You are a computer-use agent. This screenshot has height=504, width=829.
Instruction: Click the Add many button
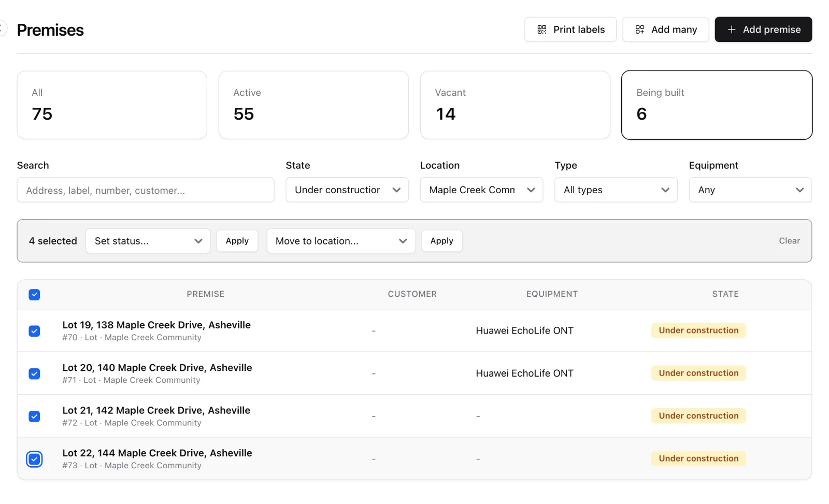click(x=666, y=30)
